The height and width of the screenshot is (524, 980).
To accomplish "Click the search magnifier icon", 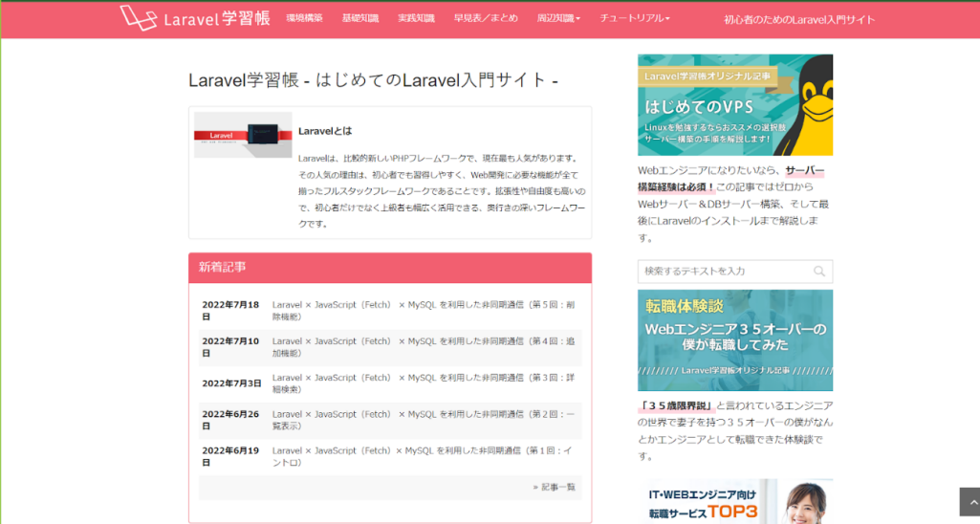I will click(x=819, y=272).
